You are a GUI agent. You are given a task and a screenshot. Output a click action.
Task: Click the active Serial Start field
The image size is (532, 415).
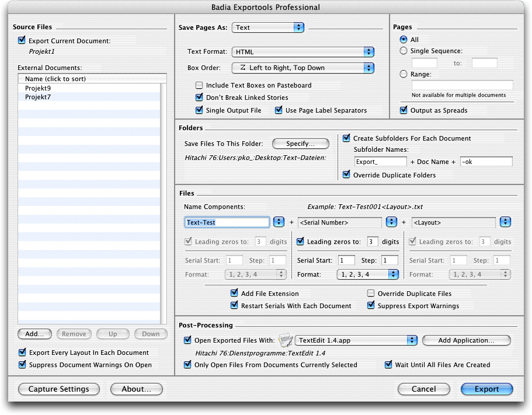click(x=346, y=260)
